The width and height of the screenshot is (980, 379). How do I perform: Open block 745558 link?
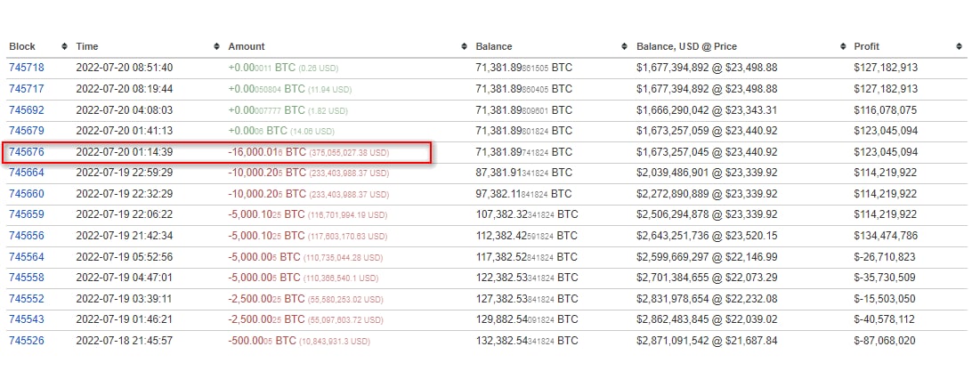click(x=26, y=278)
